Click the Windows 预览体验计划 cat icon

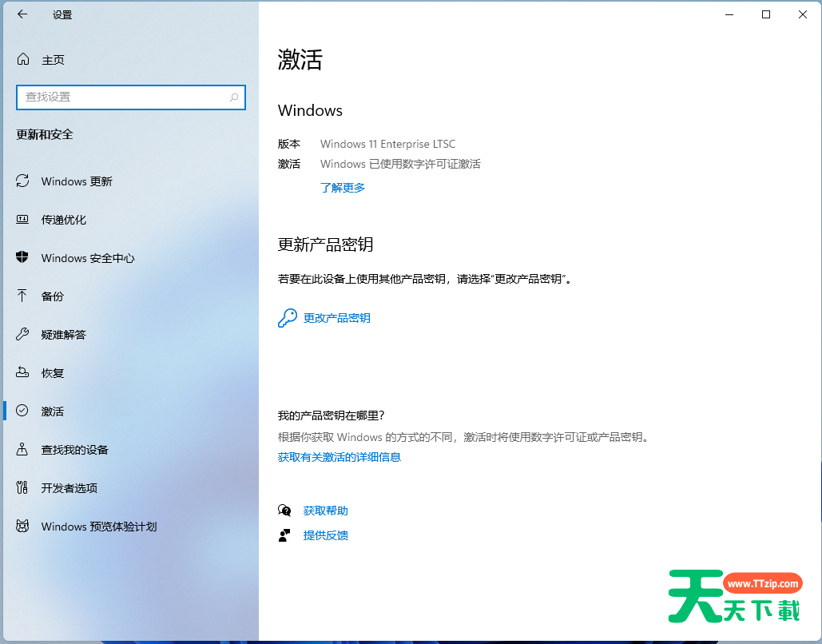[22, 526]
